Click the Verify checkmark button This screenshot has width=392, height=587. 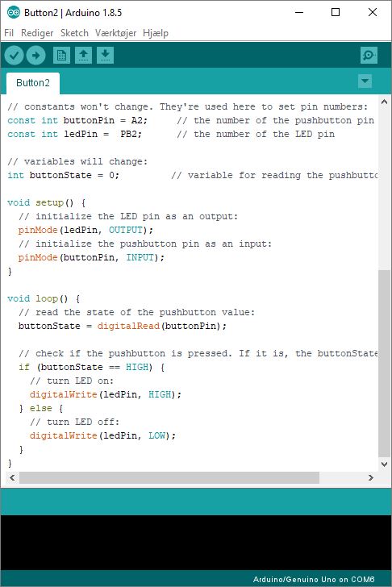[x=15, y=56]
